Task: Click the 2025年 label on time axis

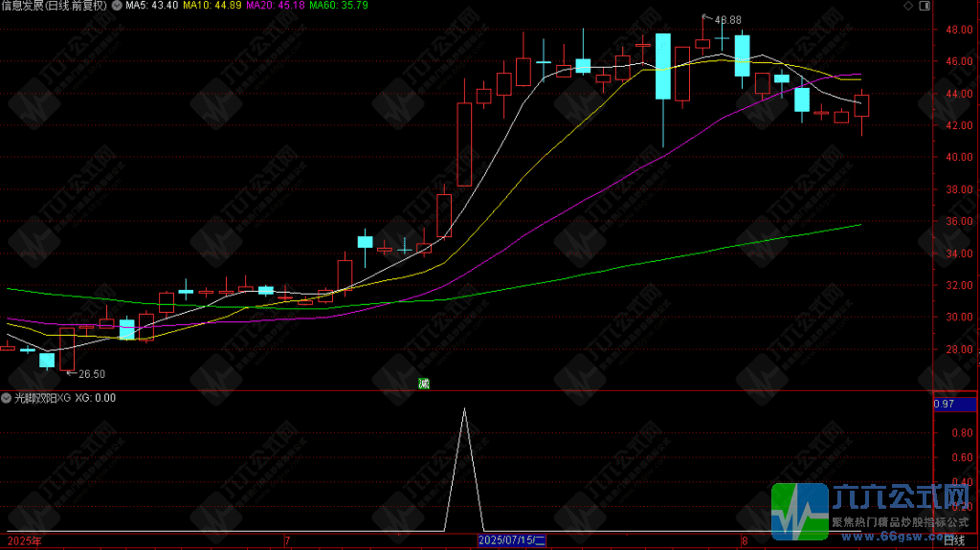Action: coord(24,540)
